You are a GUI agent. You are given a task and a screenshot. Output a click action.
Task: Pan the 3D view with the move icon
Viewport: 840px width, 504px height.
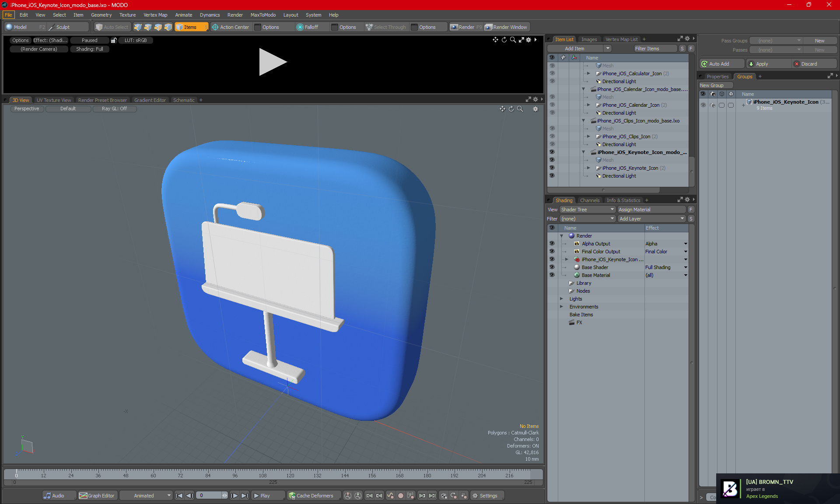502,109
